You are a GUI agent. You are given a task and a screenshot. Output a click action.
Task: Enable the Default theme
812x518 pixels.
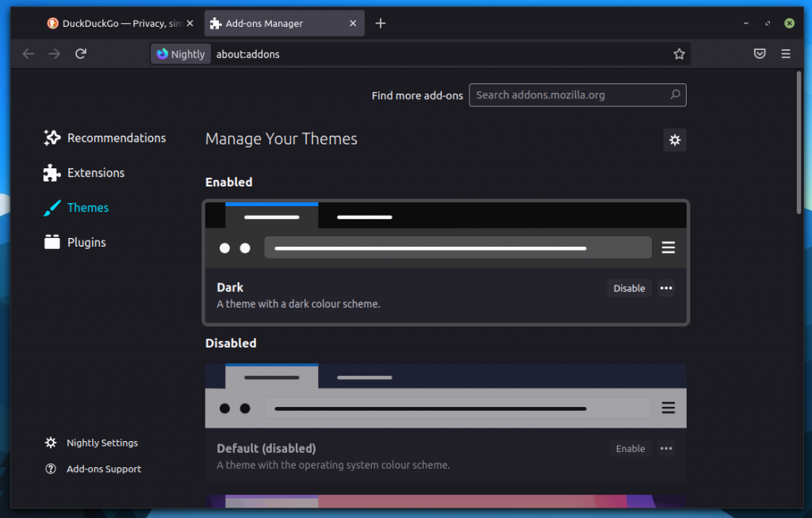click(630, 448)
